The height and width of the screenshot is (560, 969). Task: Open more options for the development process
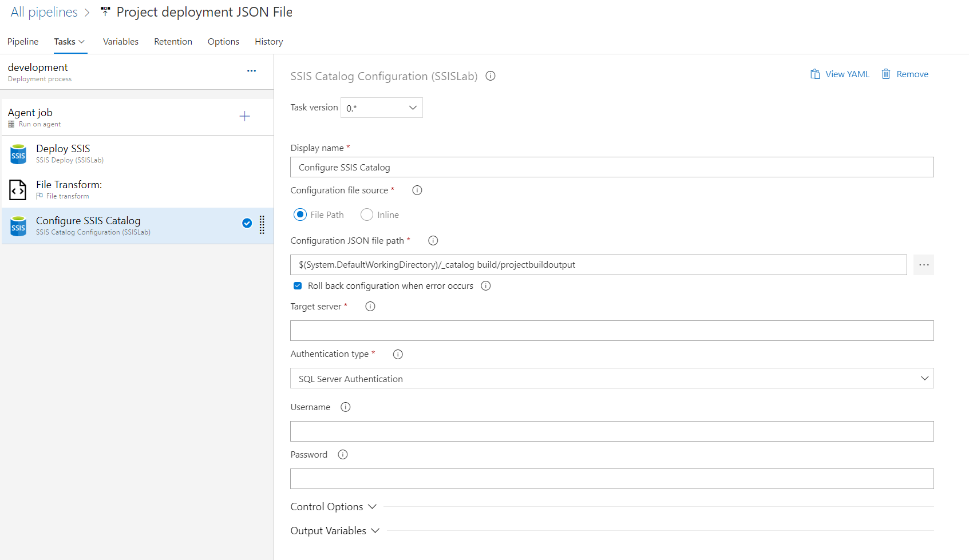coord(251,70)
